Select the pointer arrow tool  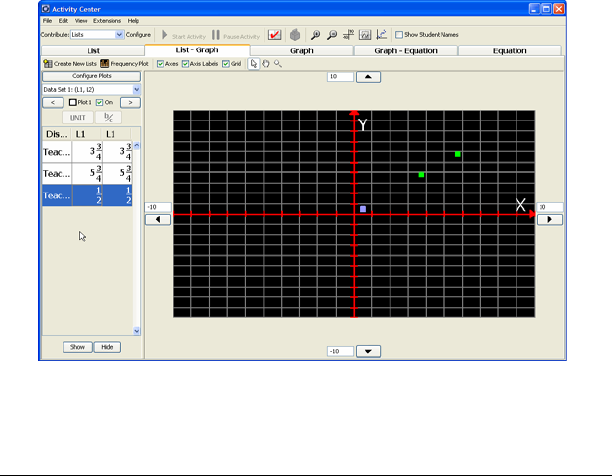tap(253, 63)
